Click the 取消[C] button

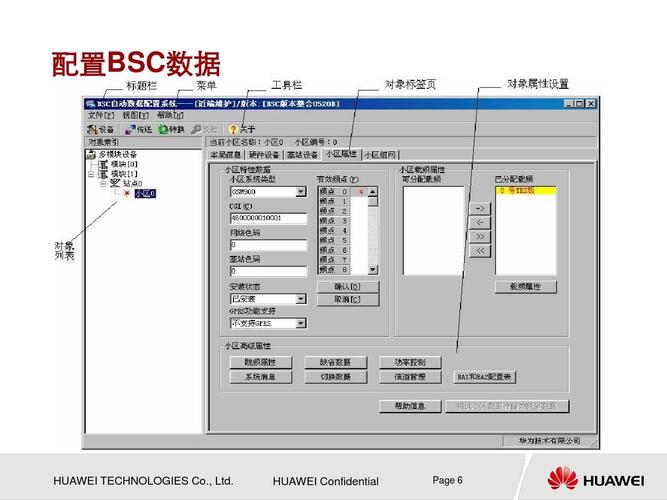(x=348, y=300)
